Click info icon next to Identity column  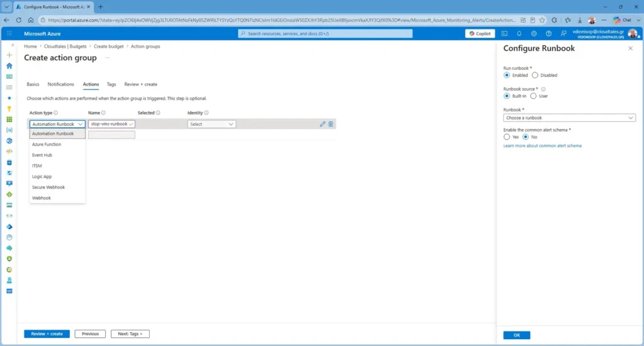206,113
